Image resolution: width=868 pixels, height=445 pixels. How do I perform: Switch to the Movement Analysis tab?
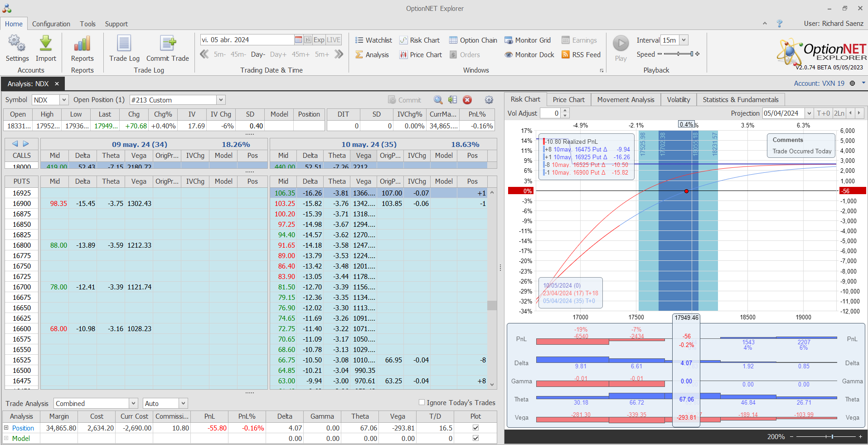(626, 100)
